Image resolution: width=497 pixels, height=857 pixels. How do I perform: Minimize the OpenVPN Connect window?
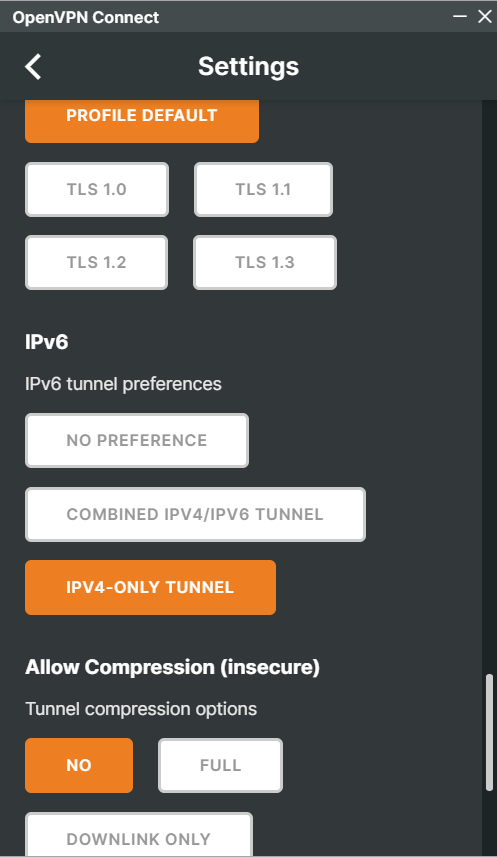tap(460, 16)
